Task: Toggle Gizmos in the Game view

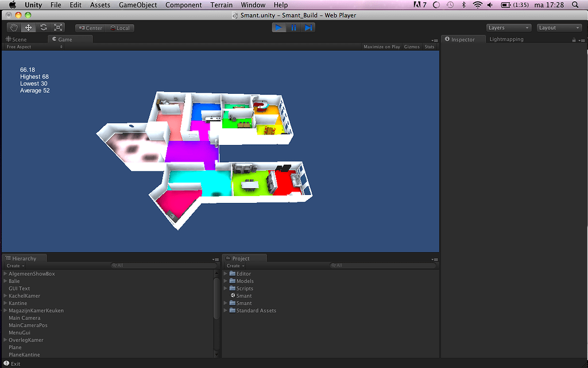Action: pyautogui.click(x=412, y=47)
